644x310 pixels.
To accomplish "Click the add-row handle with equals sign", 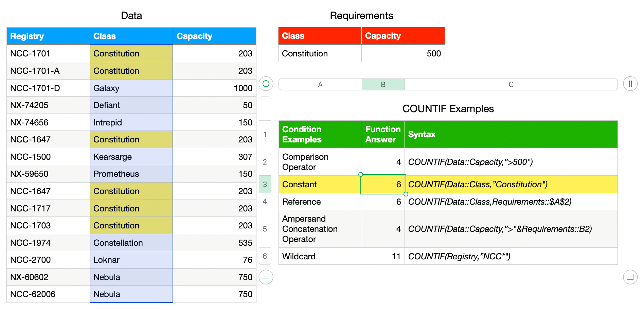I will point(266,277).
